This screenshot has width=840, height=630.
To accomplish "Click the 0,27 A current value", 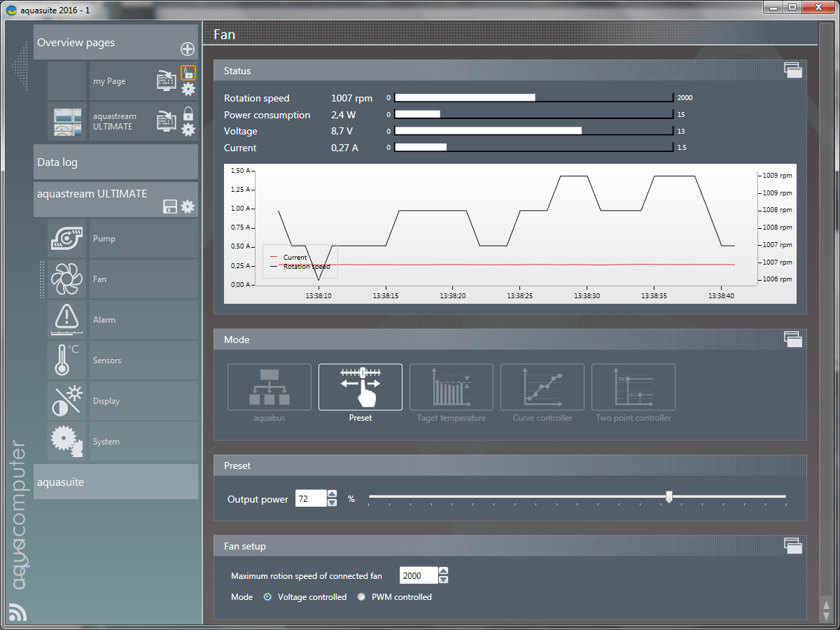I will [344, 148].
